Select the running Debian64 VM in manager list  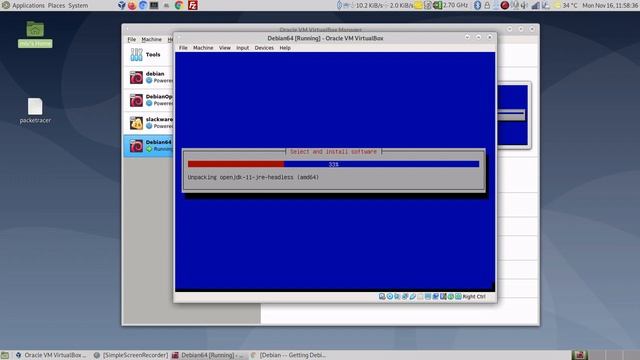point(148,146)
